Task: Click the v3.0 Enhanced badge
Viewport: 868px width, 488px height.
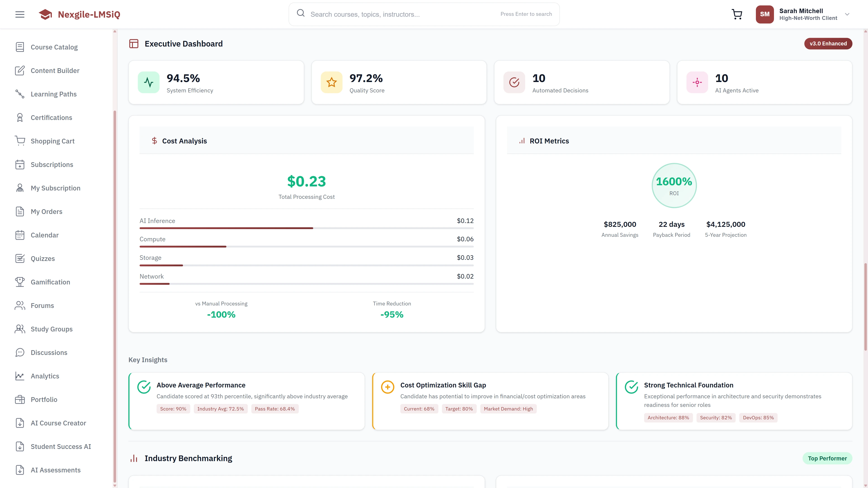Action: pyautogui.click(x=828, y=43)
